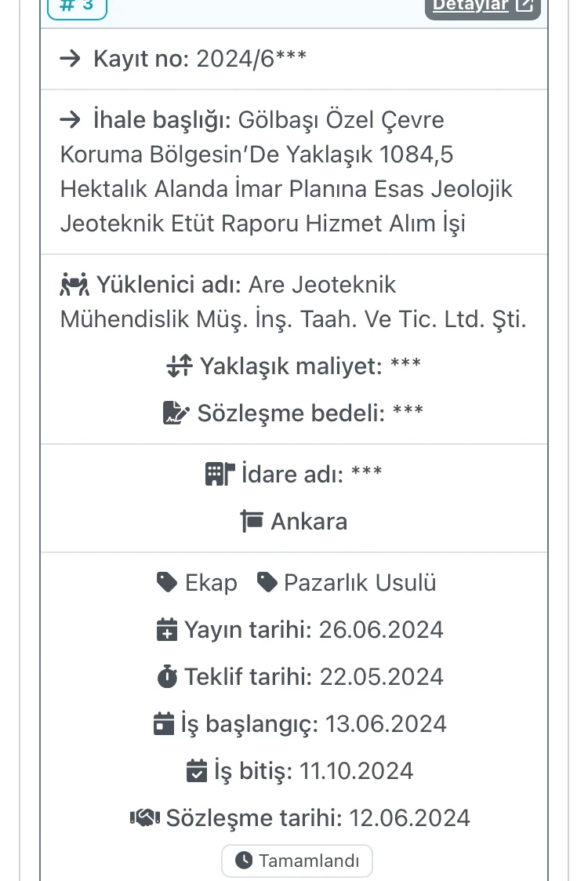Viewport: 588px width, 881px height.
Task: Click the tender title text Gölbaşı Özel Çevre
Action: click(x=339, y=120)
